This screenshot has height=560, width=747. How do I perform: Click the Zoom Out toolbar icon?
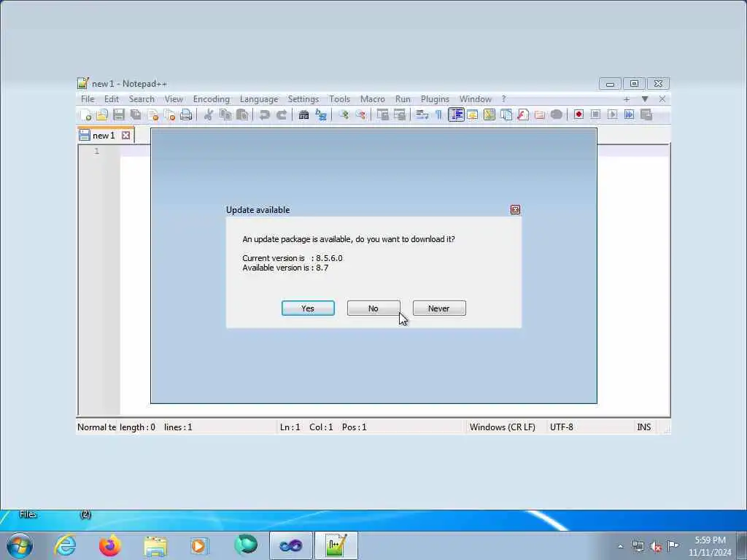[x=360, y=114]
